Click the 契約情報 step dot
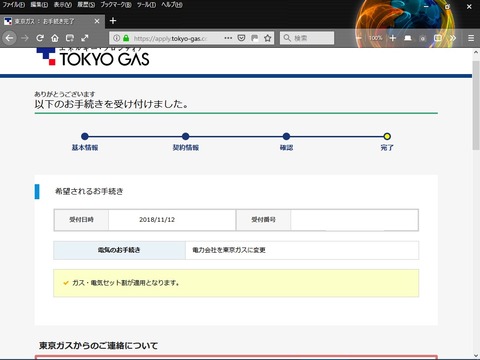 [186, 136]
